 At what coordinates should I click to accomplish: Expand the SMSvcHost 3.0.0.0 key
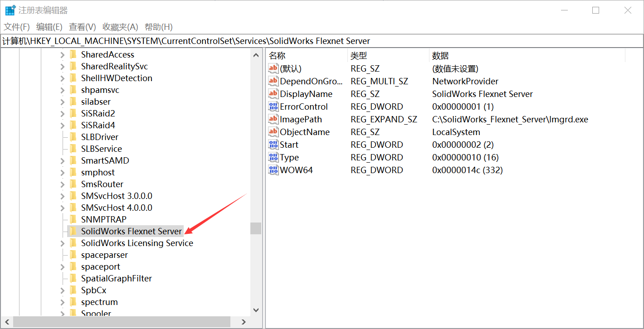pyautogui.click(x=63, y=196)
